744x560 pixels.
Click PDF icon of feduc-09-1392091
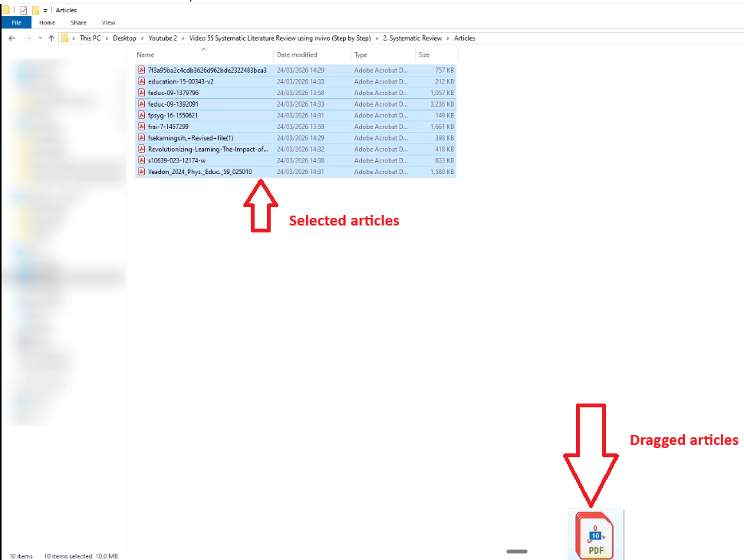[x=141, y=104]
